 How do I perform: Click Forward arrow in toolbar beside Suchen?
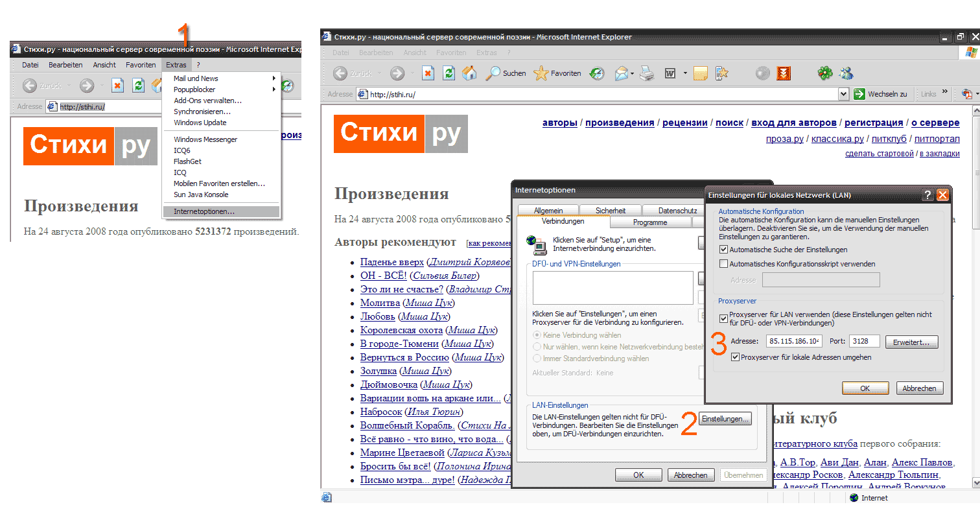pyautogui.click(x=397, y=73)
